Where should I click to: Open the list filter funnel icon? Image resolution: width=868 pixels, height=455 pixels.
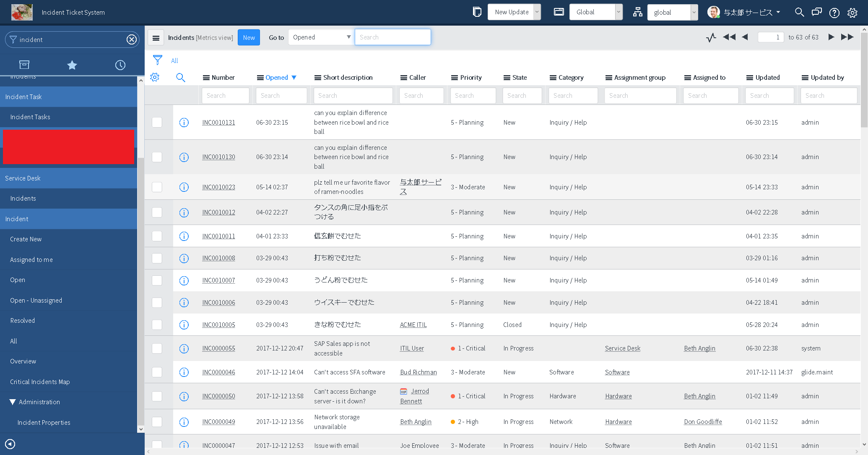click(157, 60)
